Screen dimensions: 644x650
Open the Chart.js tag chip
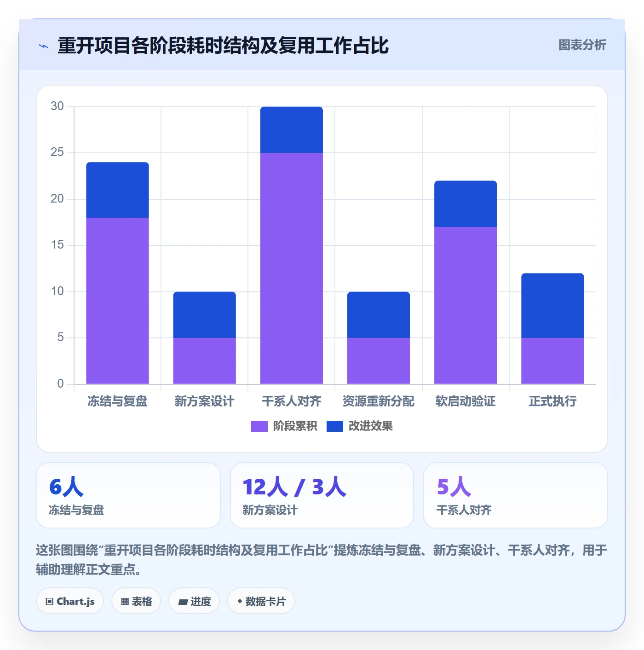(x=70, y=601)
